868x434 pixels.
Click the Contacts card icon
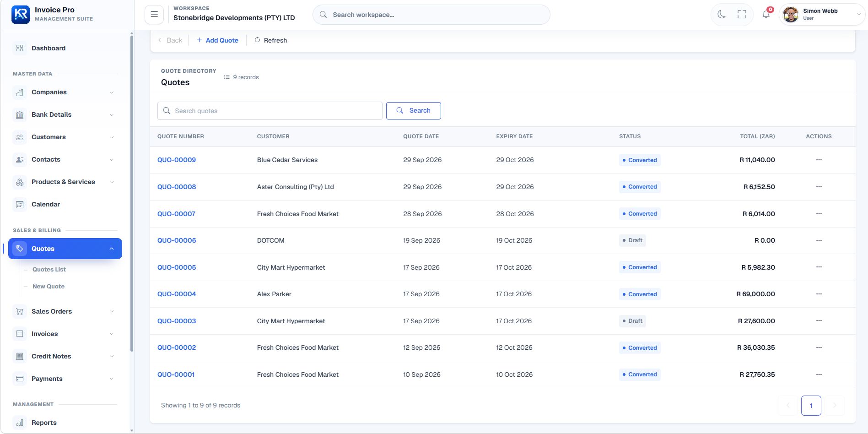tap(20, 160)
